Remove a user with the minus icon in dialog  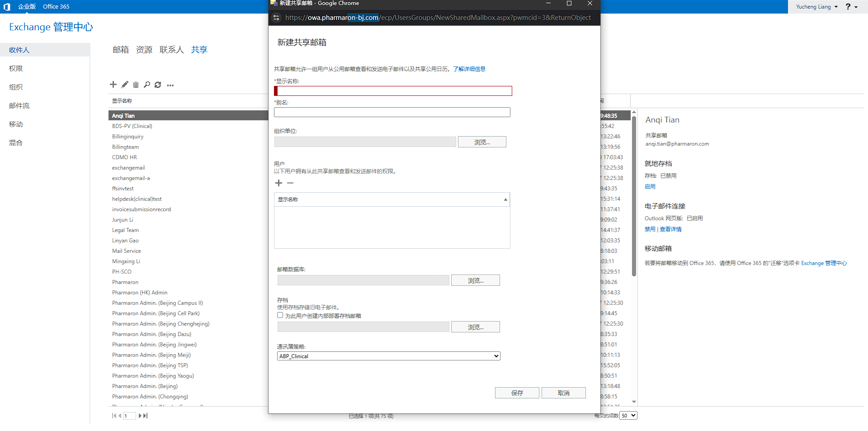click(290, 183)
